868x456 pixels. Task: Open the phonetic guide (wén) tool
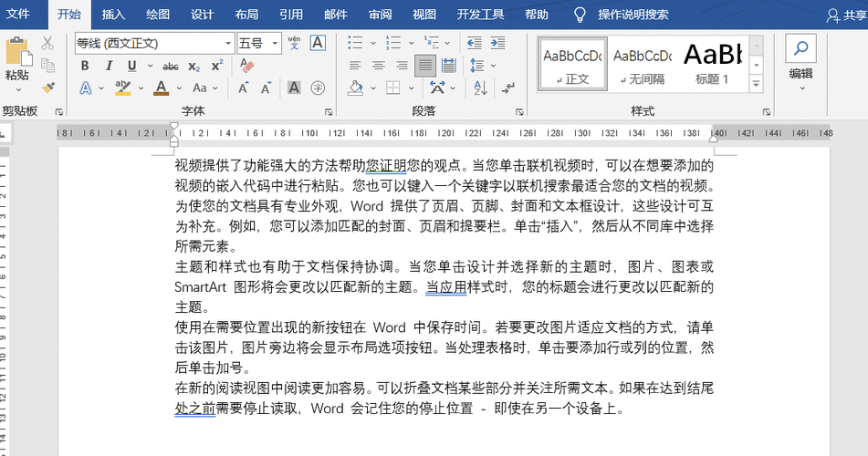pos(294,43)
